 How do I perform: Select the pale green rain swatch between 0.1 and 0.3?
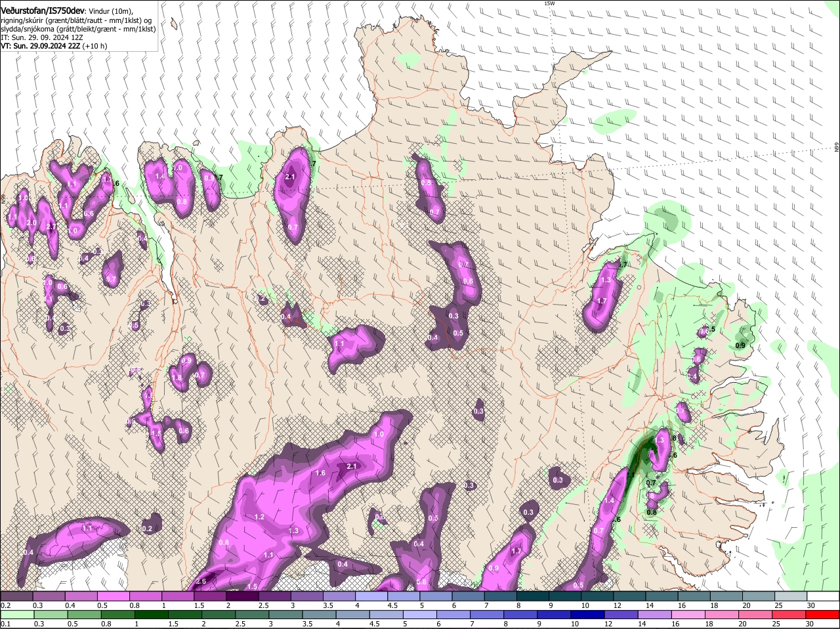click(16, 615)
